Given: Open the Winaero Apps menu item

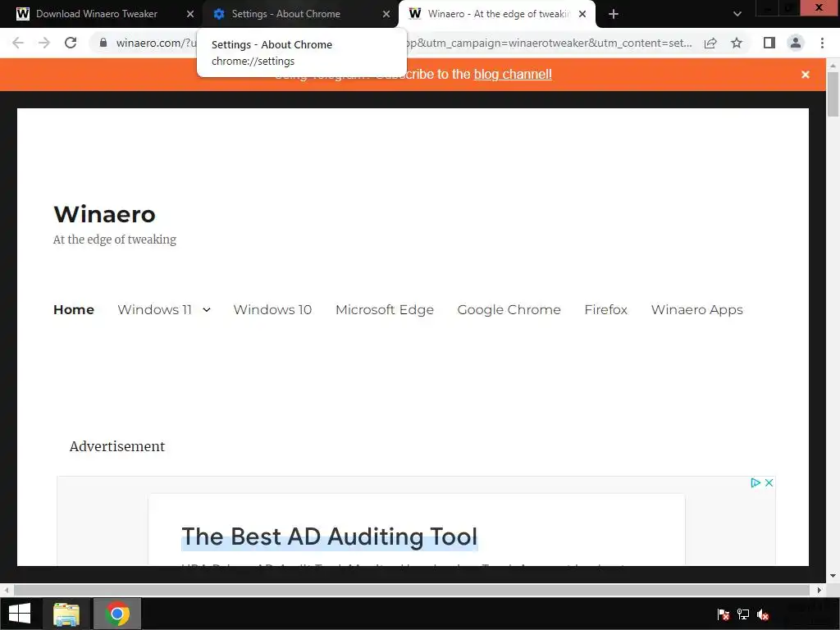Looking at the screenshot, I should tap(697, 309).
